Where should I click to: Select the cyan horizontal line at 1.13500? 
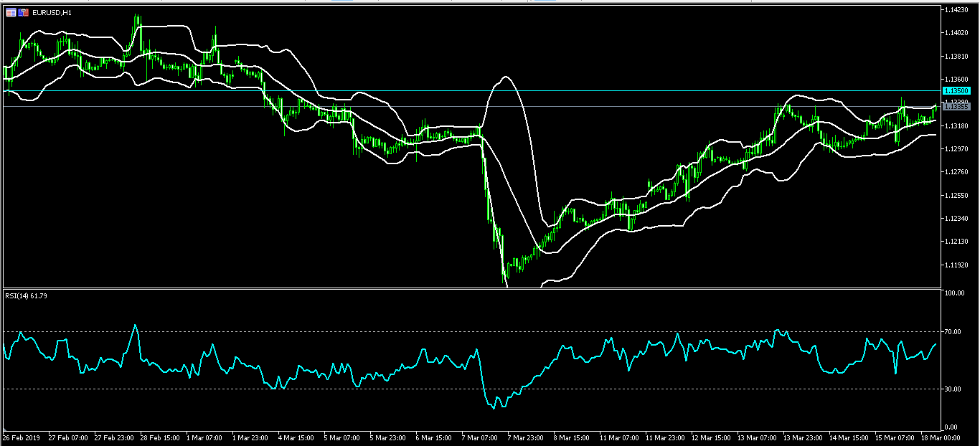(x=471, y=91)
